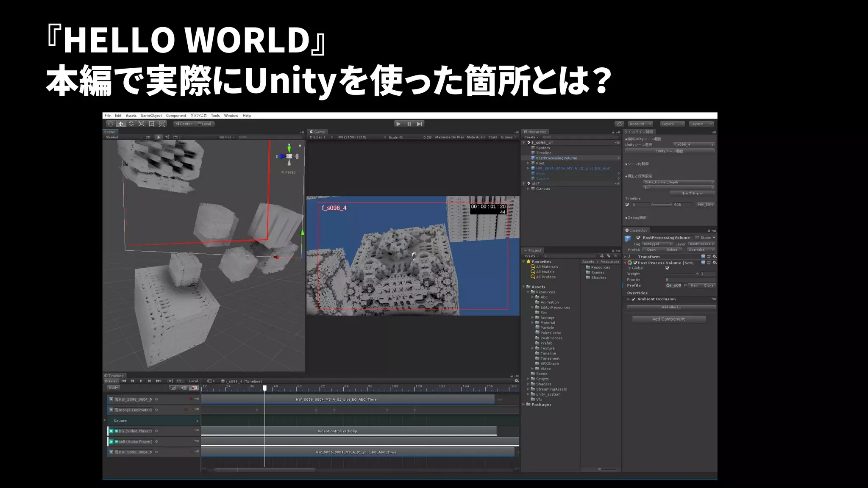Click Unity シーン起動 button
The image size is (868, 488).
670,151
